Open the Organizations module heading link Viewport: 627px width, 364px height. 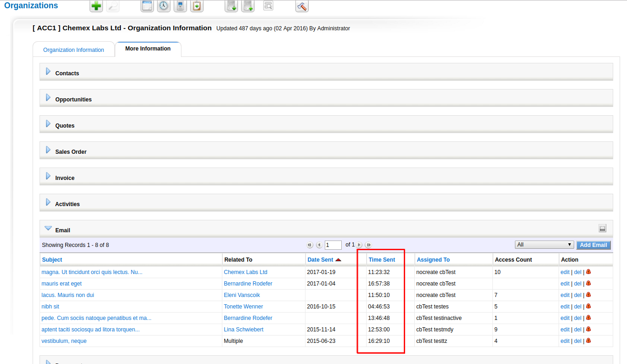pos(31,6)
